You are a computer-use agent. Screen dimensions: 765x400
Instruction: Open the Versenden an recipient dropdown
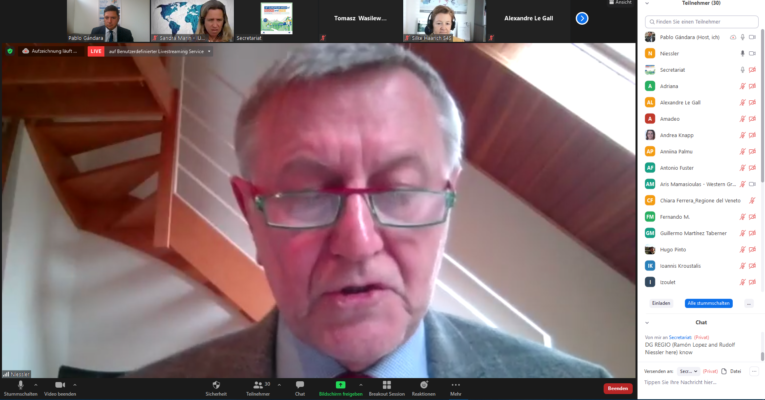coord(688,371)
